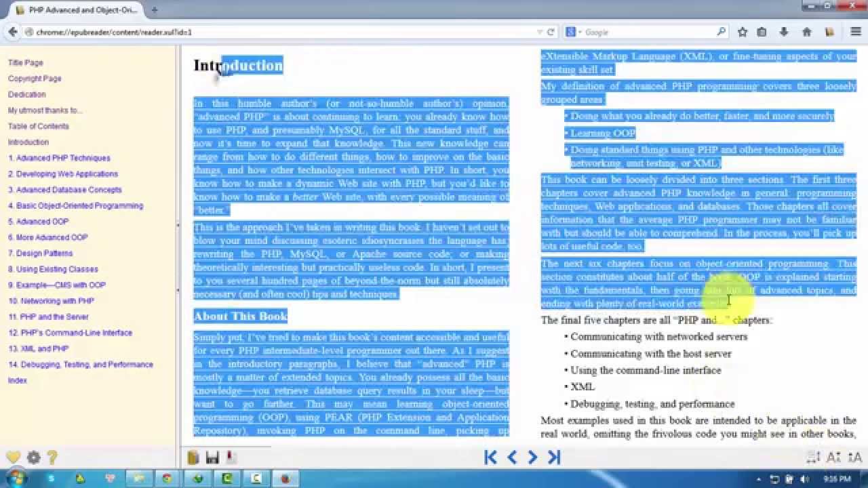The width and height of the screenshot is (868, 488).
Task: Open the ePub catalog toolbar icon
Action: click(829, 32)
